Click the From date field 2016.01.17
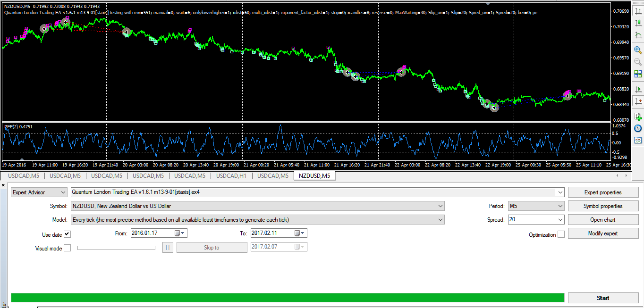 point(159,233)
